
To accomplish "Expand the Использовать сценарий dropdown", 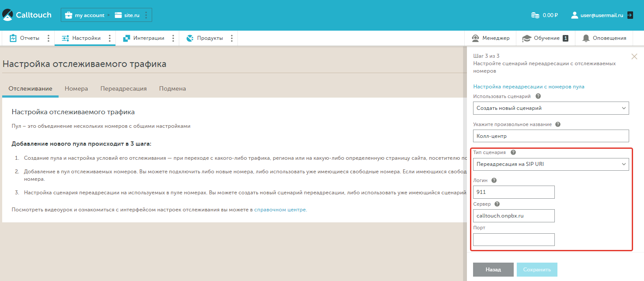I will tap(551, 108).
